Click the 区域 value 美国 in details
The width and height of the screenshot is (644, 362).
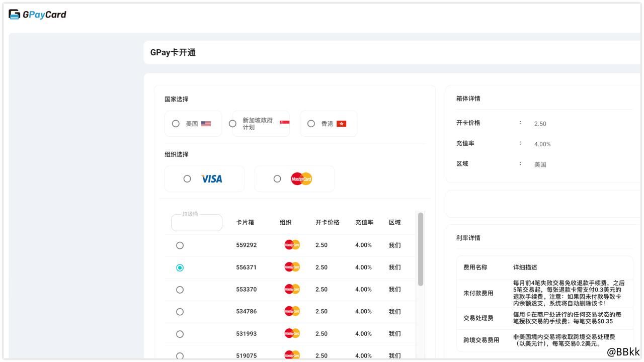coord(540,164)
